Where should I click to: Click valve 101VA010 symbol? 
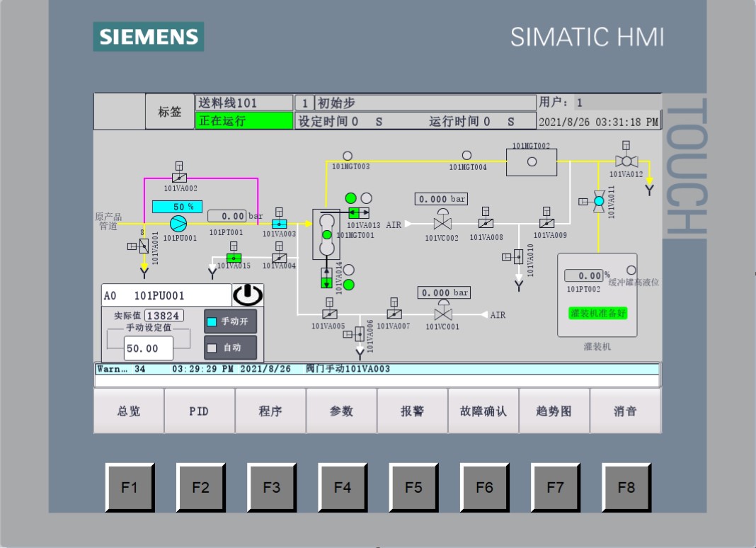(x=518, y=256)
